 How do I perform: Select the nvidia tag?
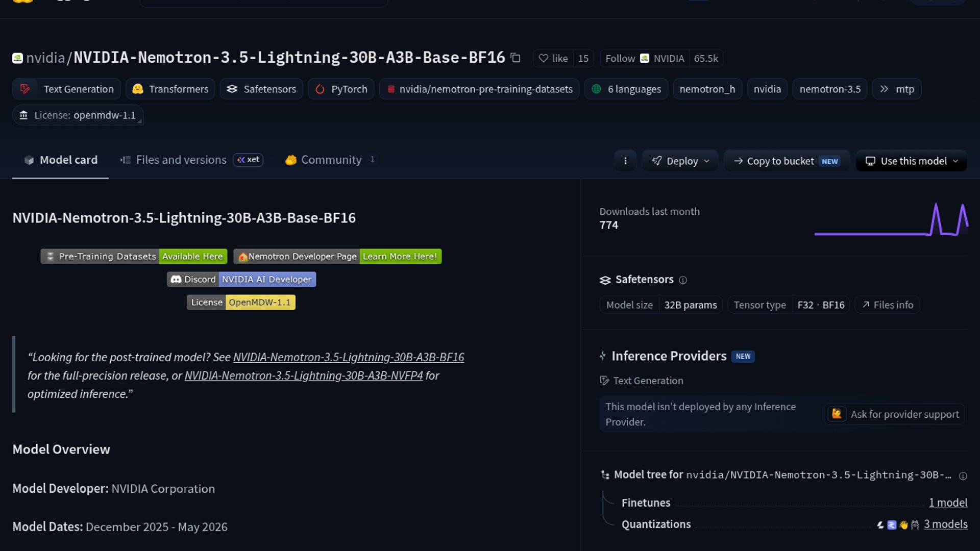767,89
